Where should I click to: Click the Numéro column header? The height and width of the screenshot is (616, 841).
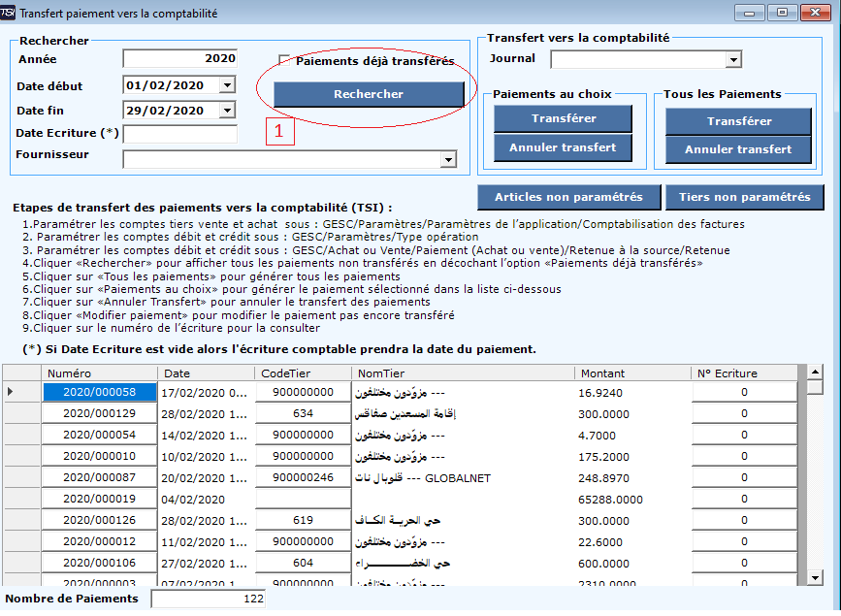pyautogui.click(x=97, y=373)
